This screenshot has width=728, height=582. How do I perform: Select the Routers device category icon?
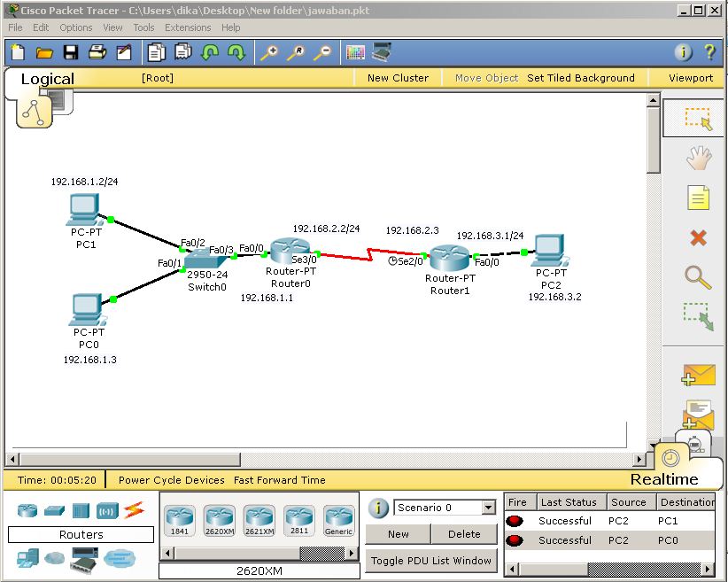click(27, 511)
